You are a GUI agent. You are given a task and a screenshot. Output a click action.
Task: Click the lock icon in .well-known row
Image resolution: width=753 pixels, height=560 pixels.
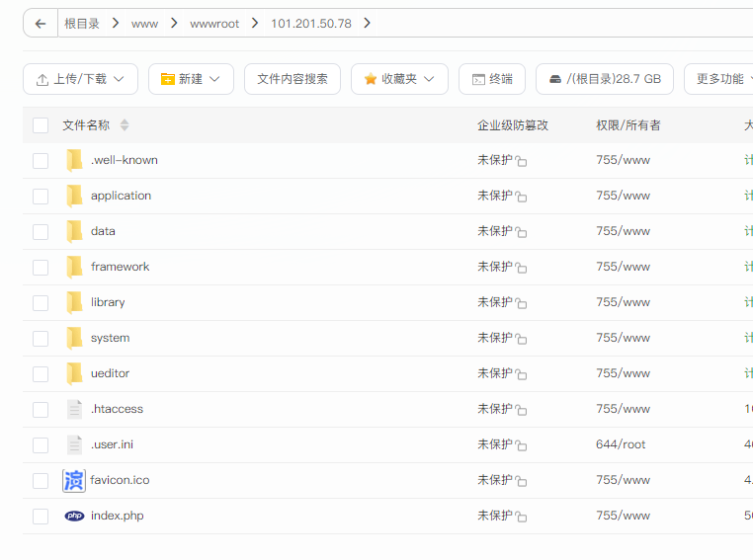tap(521, 161)
